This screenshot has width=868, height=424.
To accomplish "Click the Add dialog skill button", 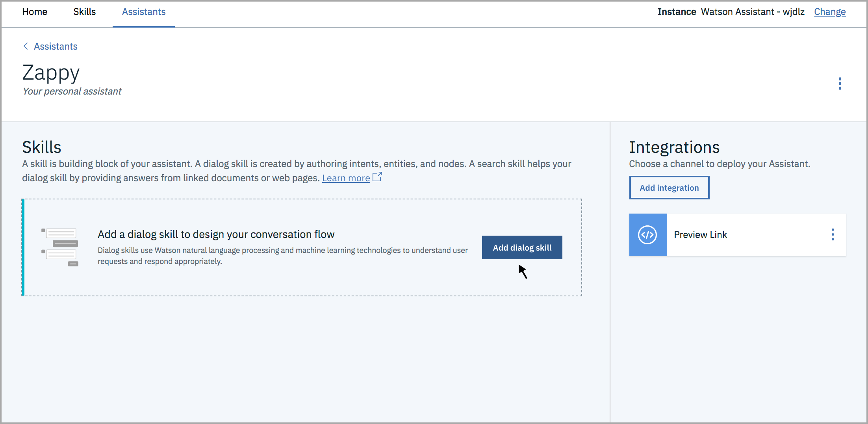I will tap(522, 247).
